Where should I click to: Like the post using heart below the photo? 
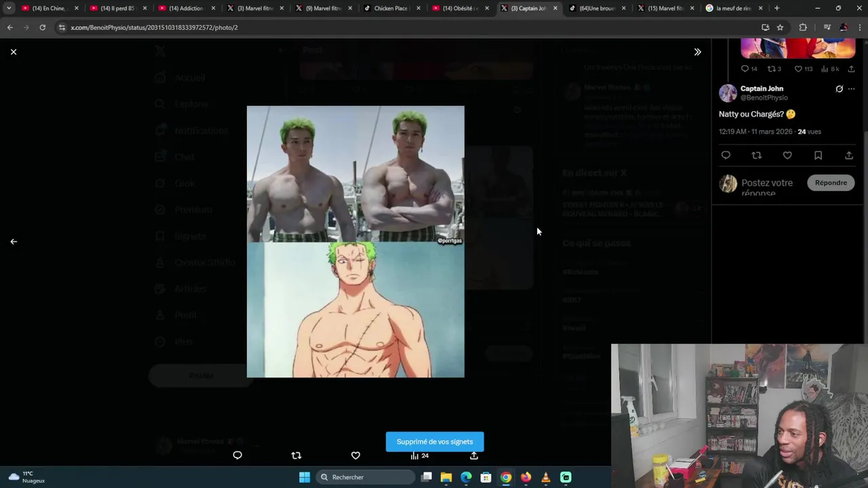pyautogui.click(x=355, y=455)
